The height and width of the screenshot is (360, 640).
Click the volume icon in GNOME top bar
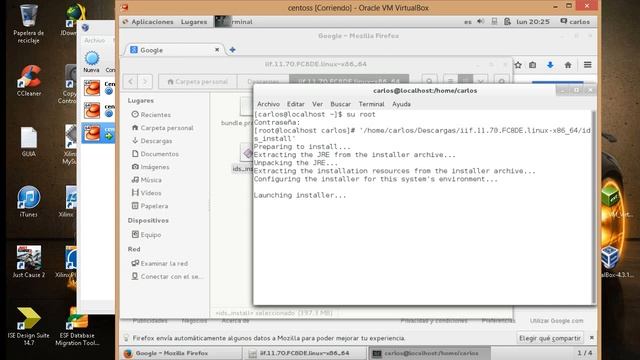tap(481, 21)
